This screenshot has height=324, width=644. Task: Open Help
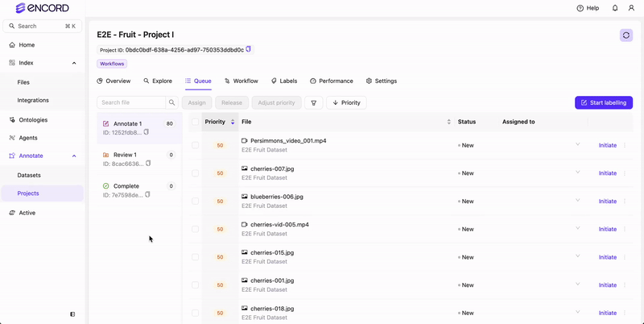click(588, 8)
